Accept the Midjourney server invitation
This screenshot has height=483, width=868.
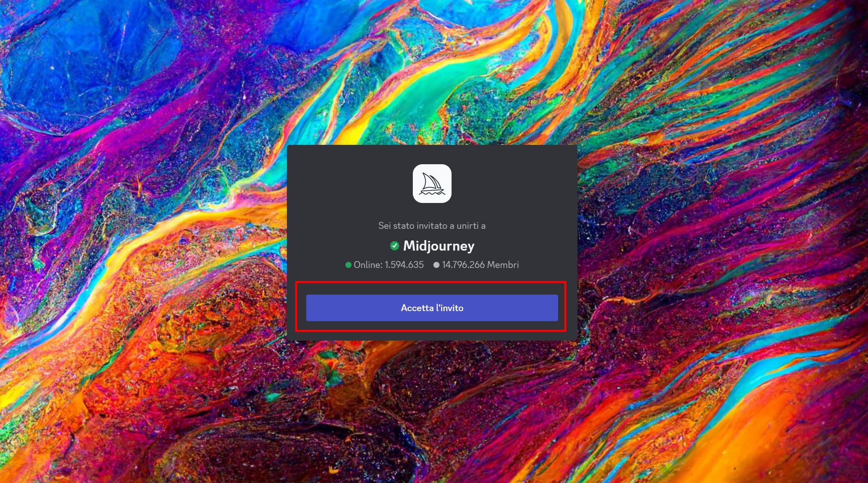(x=432, y=308)
